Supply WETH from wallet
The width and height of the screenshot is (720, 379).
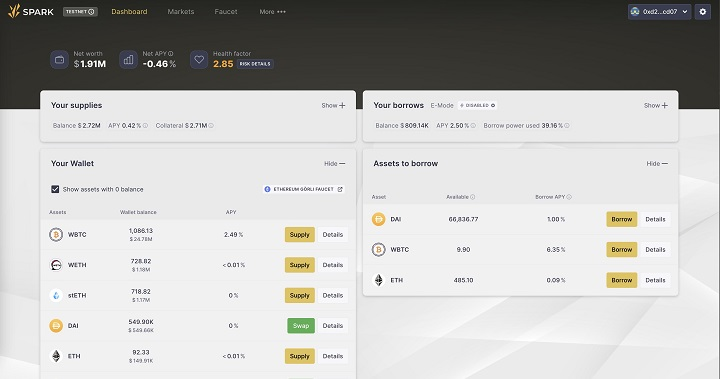pos(300,265)
